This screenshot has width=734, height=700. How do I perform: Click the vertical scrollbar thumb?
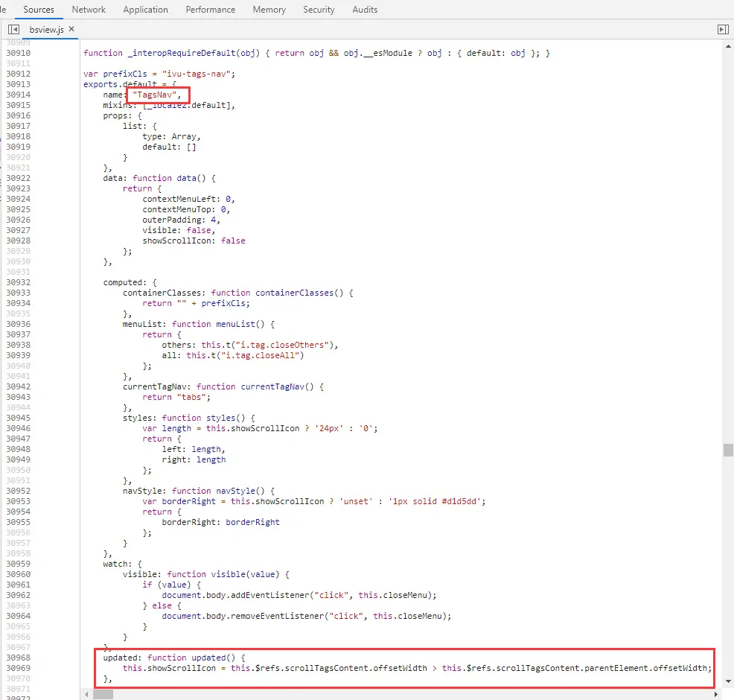[x=728, y=450]
